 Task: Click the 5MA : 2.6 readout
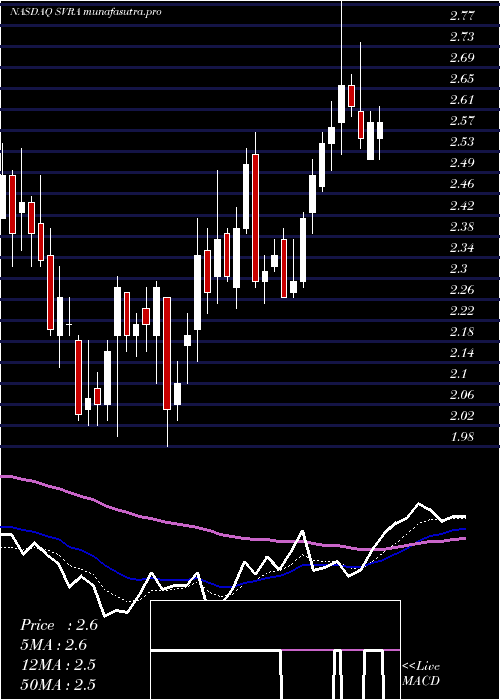tap(54, 645)
